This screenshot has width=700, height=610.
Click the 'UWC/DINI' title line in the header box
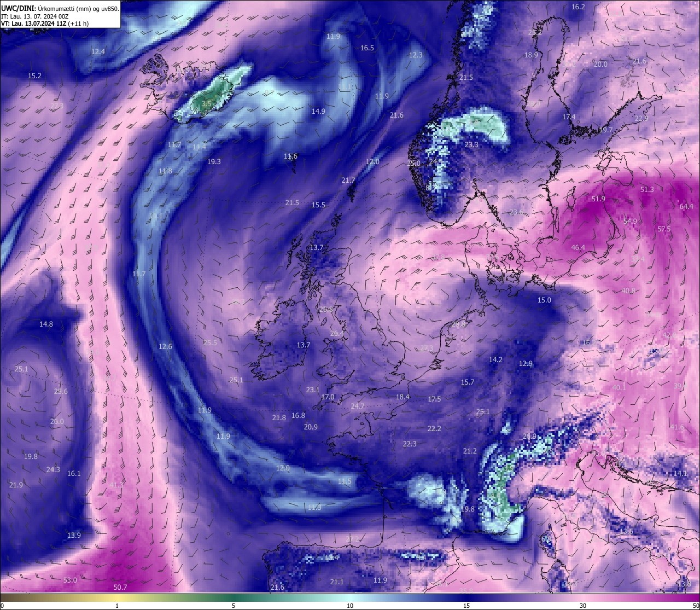point(60,9)
